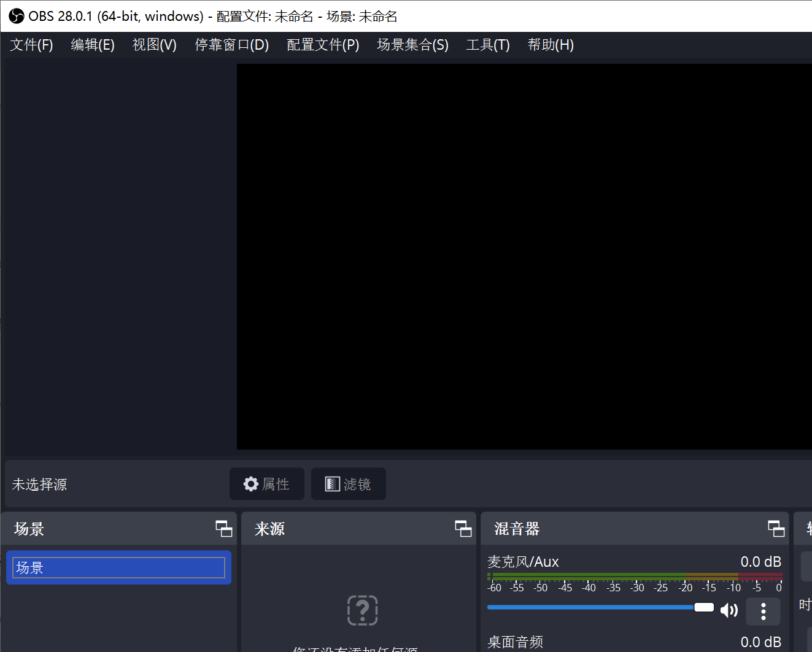812x652 pixels.
Task: Open the 配置文件(P) menu
Action: (x=322, y=45)
